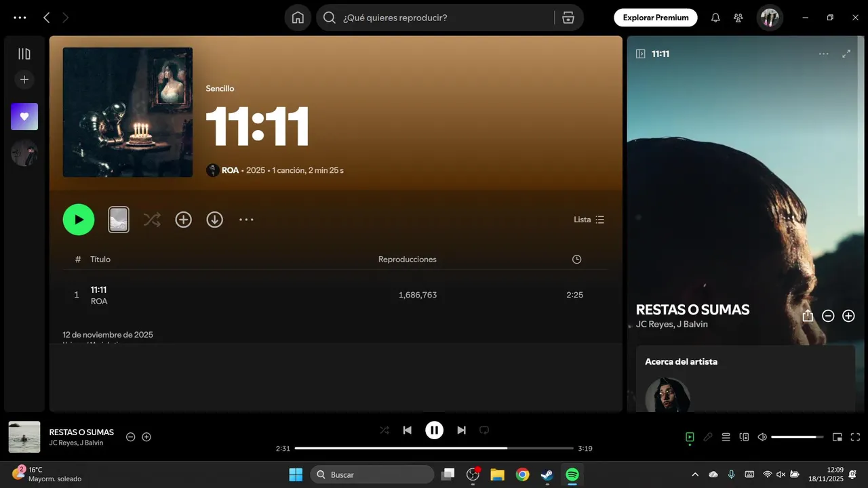Screen dimensions: 868x488
Task: Open more options for the 11:11 single
Action: click(246, 220)
